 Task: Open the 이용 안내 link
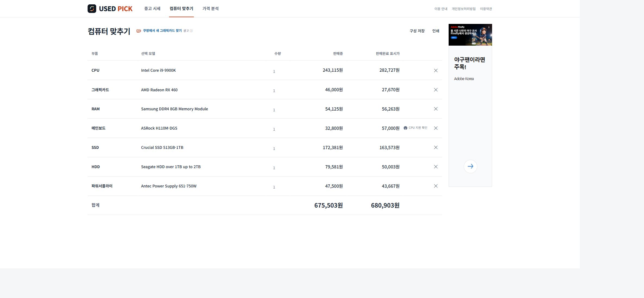point(441,9)
